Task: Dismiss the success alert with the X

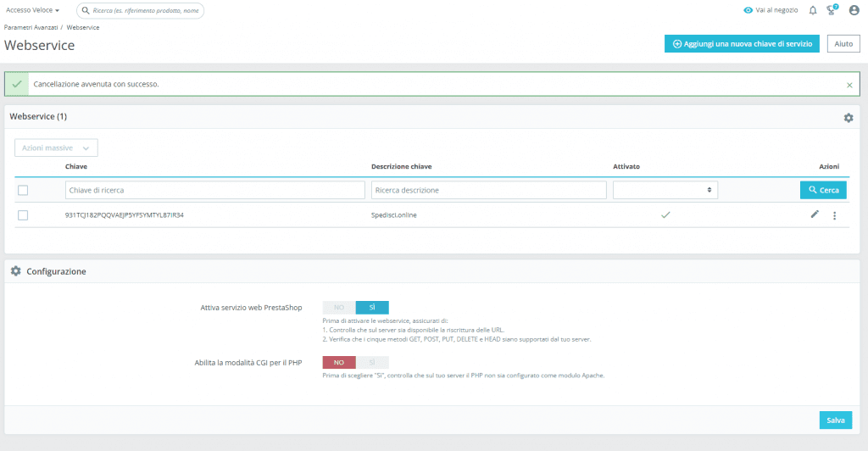Action: 849,85
